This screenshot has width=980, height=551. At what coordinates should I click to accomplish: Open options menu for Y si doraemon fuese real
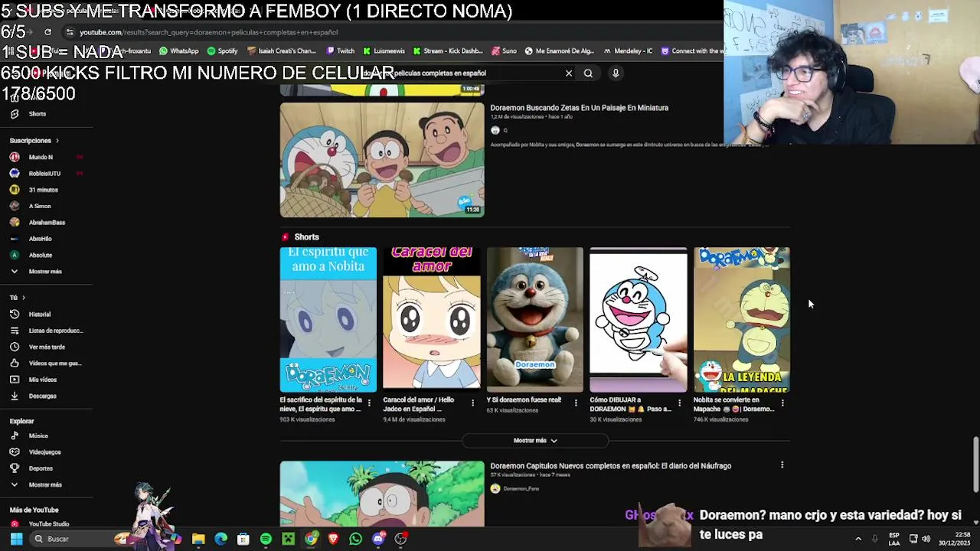pos(576,403)
